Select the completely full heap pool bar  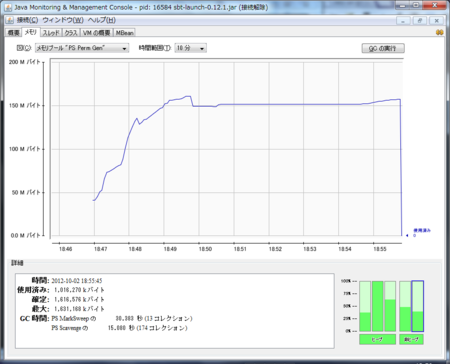point(377,306)
